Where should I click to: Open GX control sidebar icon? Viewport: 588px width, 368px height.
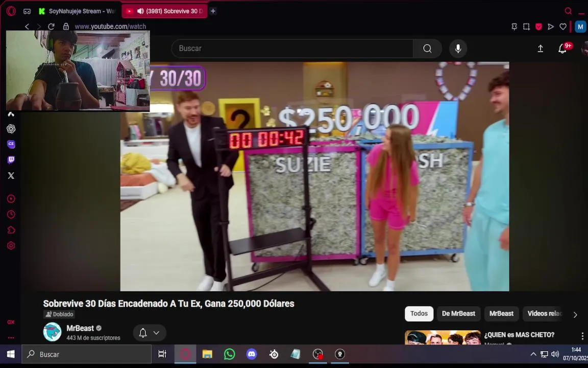click(11, 322)
